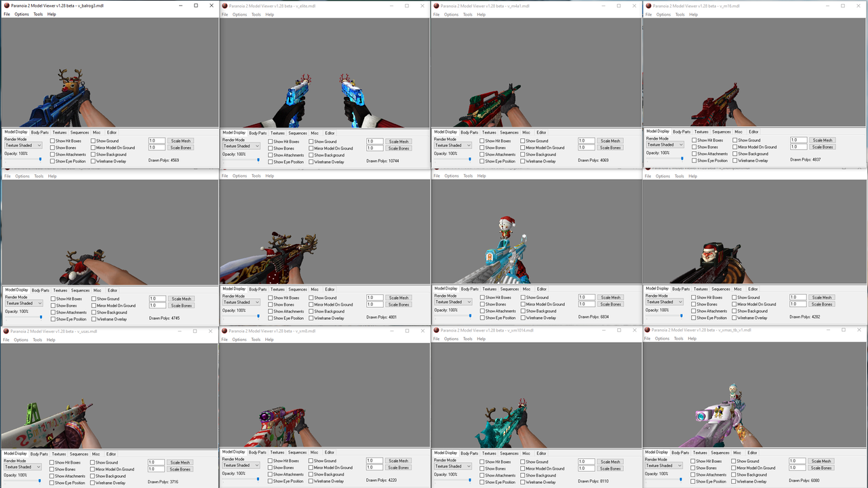Click the app icon in the v_m16.mdl title bar
868x488 pixels.
pos(649,6)
